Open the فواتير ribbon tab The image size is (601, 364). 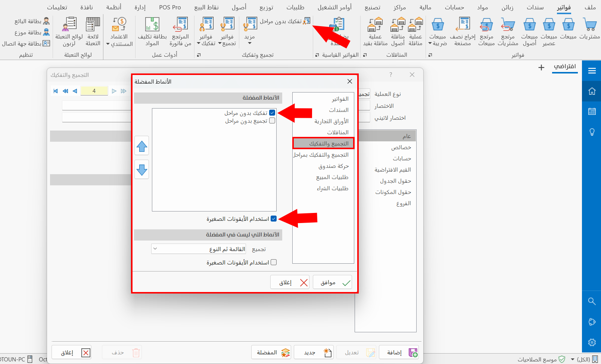(564, 7)
